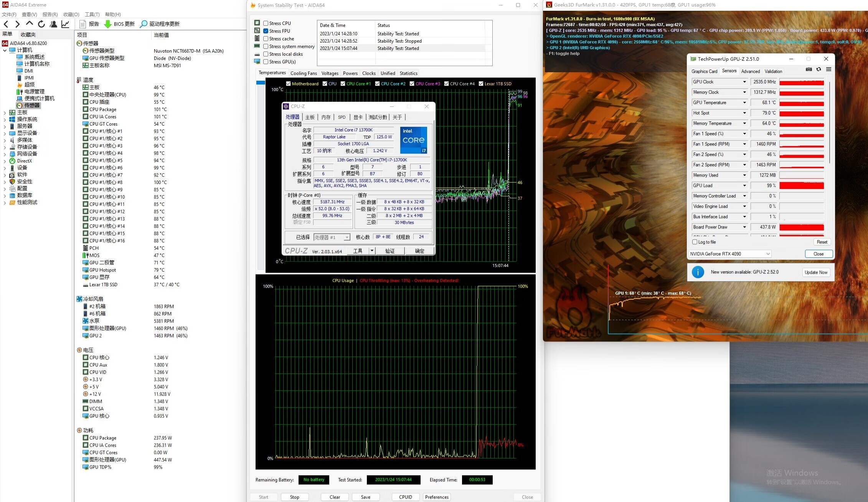Toggle the Motherboard graph checkbox
The height and width of the screenshot is (502, 868).
288,83
